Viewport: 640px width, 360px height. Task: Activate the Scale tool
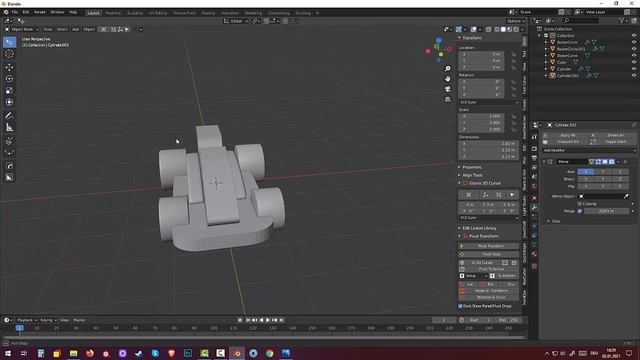pos(9,91)
